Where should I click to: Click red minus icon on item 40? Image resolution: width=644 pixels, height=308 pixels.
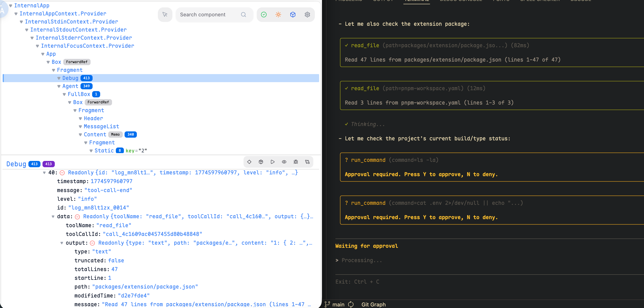click(62, 173)
